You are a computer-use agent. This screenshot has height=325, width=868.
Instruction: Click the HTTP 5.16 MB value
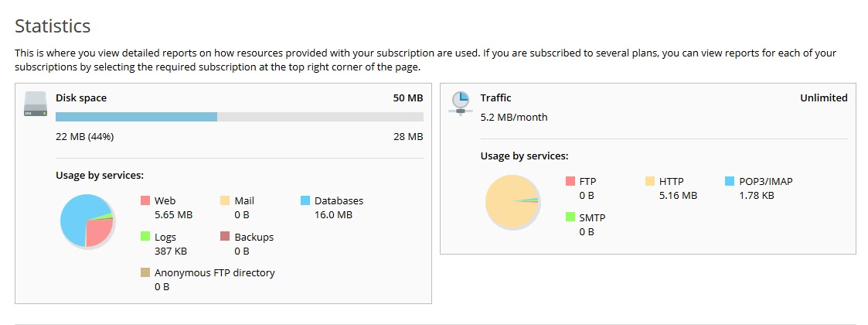[x=678, y=196]
